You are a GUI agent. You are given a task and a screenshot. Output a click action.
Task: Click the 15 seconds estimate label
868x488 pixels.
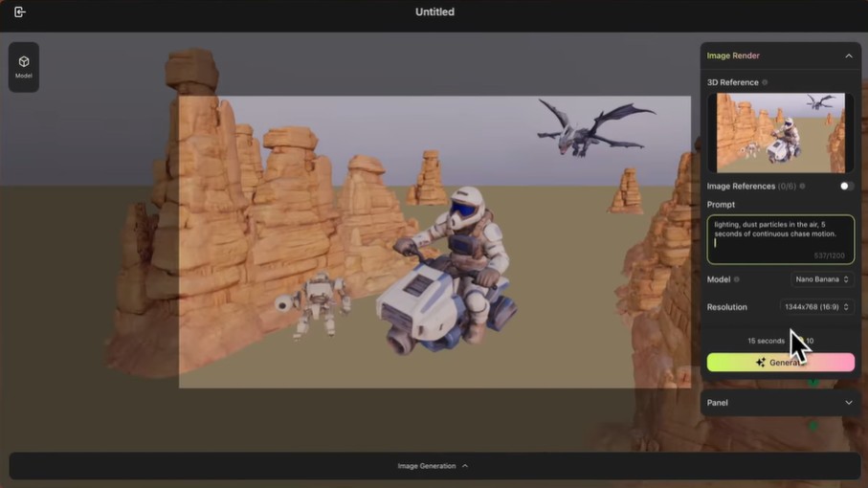click(x=766, y=341)
